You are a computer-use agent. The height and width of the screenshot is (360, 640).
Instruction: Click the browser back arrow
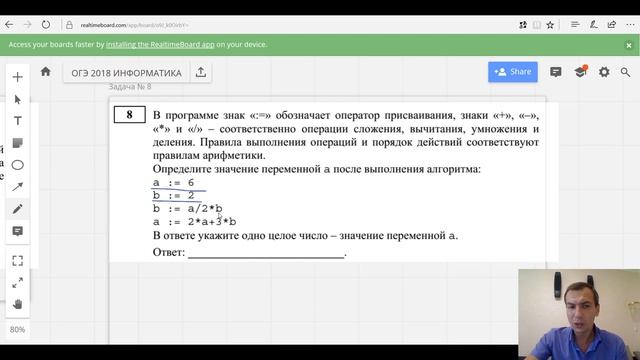tap(9, 25)
